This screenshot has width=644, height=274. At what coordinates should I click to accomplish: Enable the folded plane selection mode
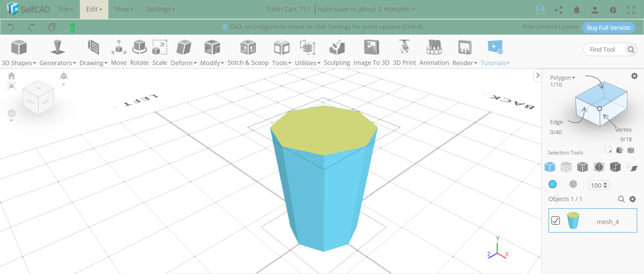[632, 167]
